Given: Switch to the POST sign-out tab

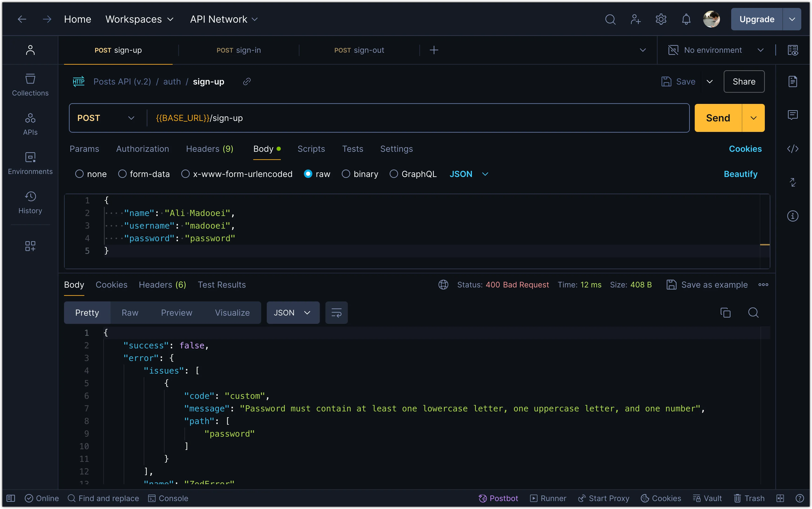Looking at the screenshot, I should (x=359, y=50).
